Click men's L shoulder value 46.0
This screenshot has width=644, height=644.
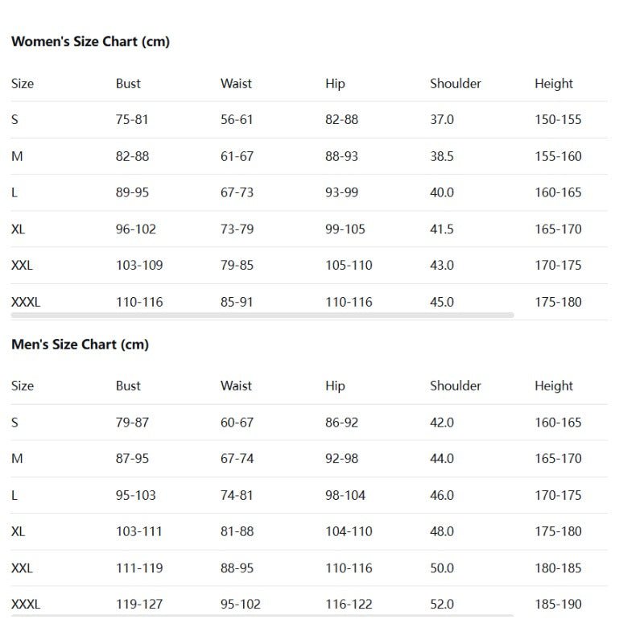click(x=442, y=496)
